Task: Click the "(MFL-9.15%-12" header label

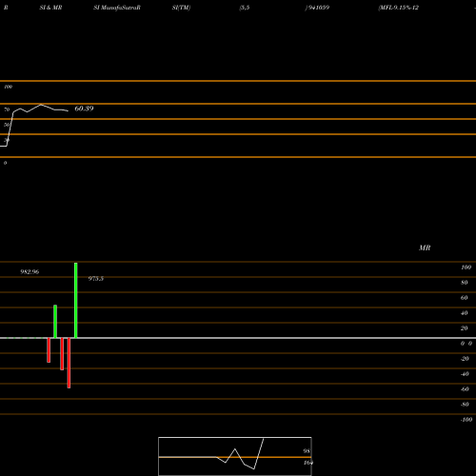Action: 398,8
